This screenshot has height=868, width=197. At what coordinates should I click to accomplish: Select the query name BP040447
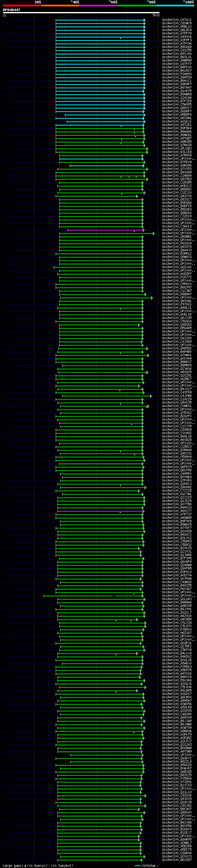[x=11, y=10]
